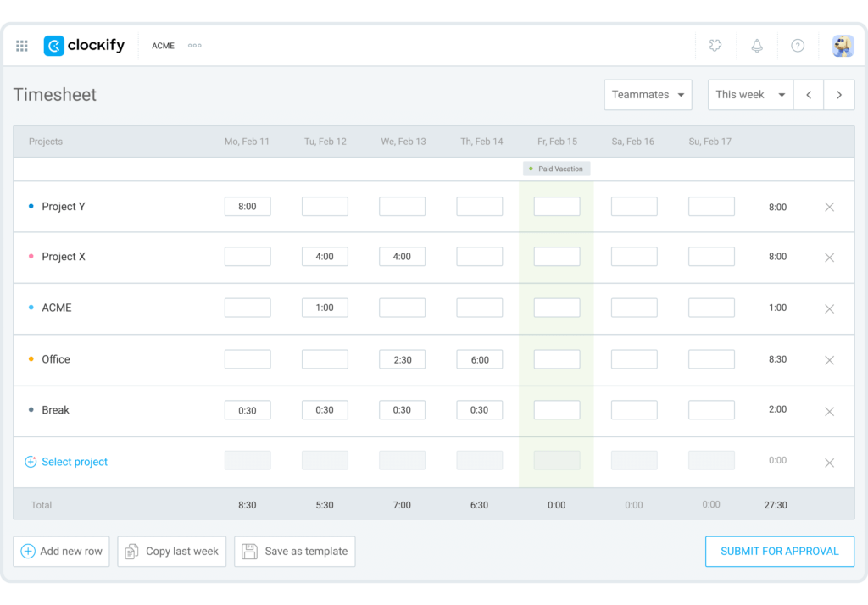Screen dimensions: 868x605
Task: Select the ACME workspace in the top bar
Action: (163, 46)
